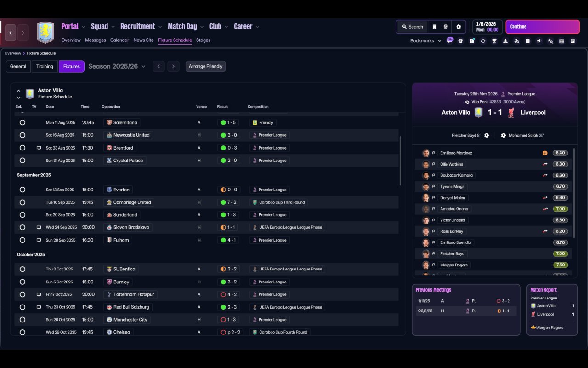The image size is (588, 368).
Task: Switch to the News Site tab
Action: (143, 40)
